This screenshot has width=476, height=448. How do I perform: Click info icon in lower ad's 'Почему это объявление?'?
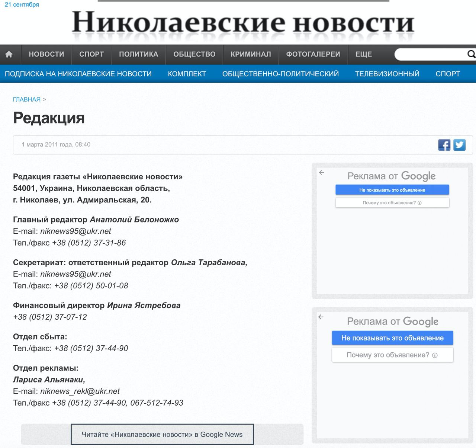435,355
